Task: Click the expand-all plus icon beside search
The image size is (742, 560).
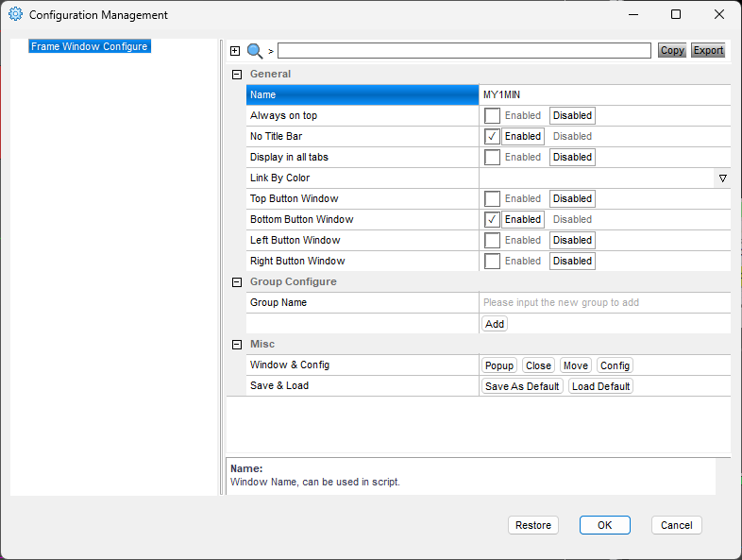Action: 235,51
